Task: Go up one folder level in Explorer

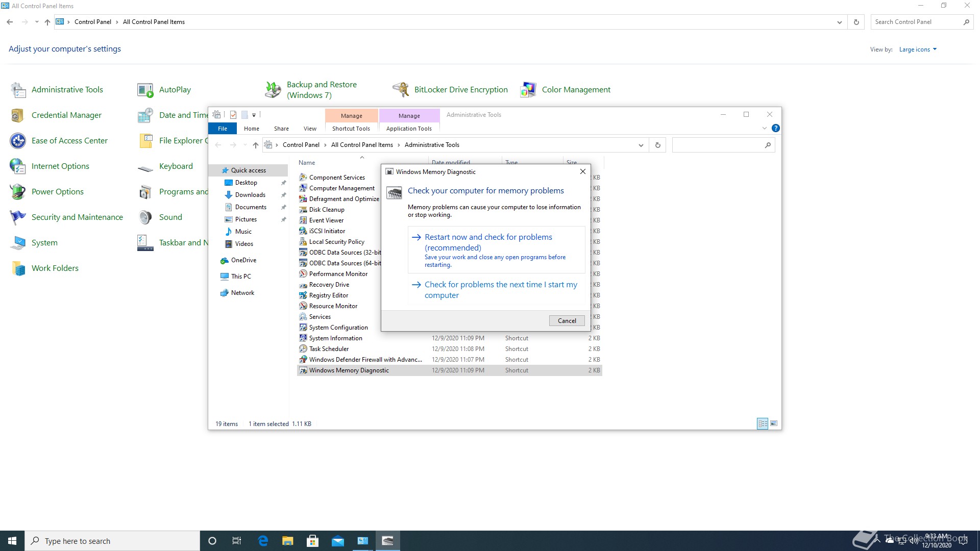Action: pos(255,145)
